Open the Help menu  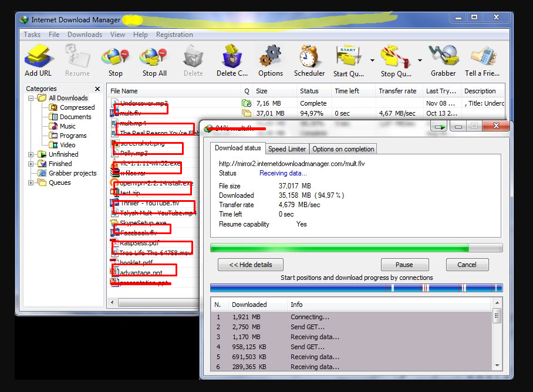click(140, 35)
